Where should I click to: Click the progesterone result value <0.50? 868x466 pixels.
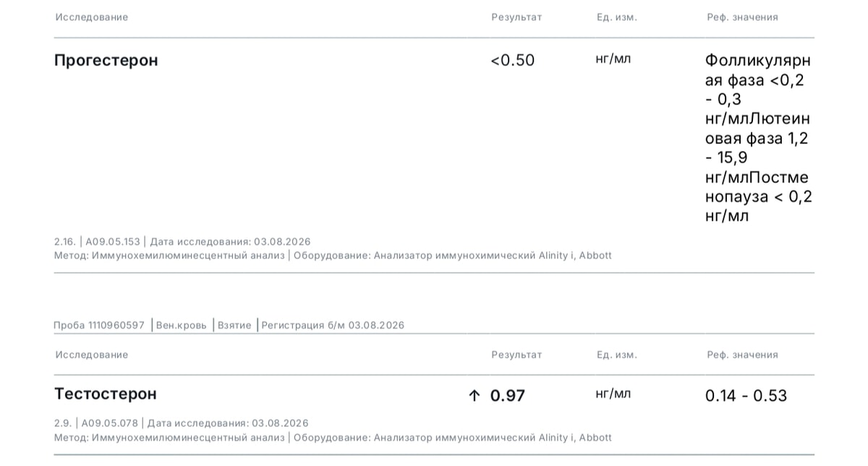pyautogui.click(x=513, y=60)
